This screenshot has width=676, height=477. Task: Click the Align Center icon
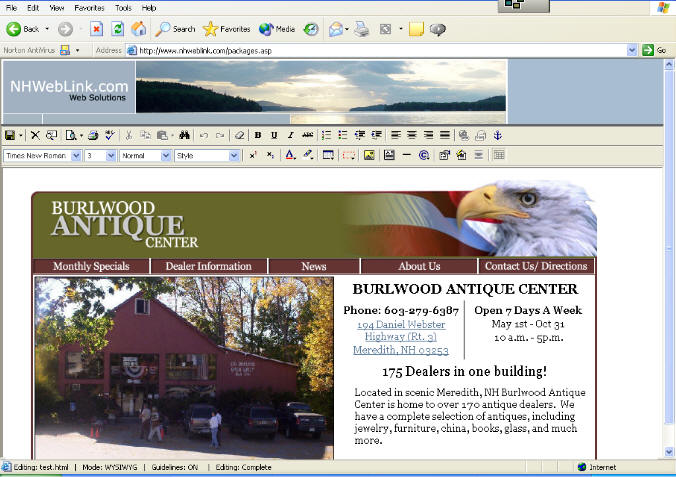(412, 135)
